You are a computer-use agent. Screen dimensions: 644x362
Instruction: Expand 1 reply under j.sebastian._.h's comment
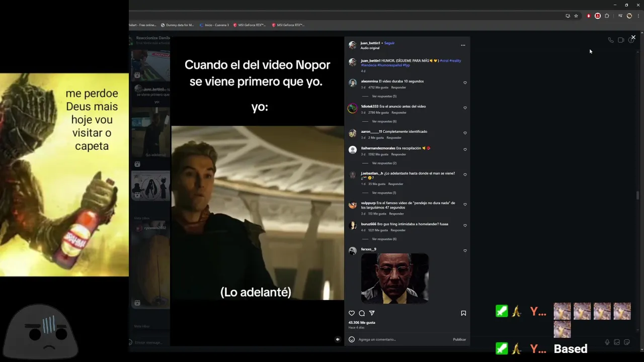383,193
